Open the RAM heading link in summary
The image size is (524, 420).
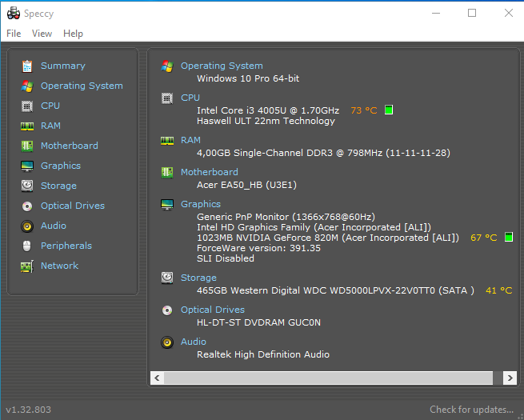(191, 140)
